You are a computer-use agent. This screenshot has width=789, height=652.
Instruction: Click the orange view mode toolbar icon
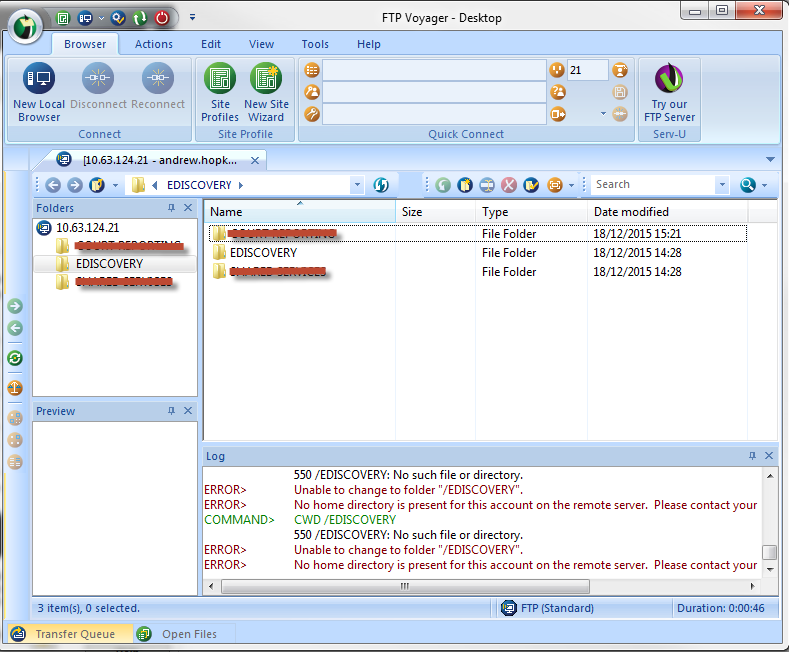(x=555, y=185)
